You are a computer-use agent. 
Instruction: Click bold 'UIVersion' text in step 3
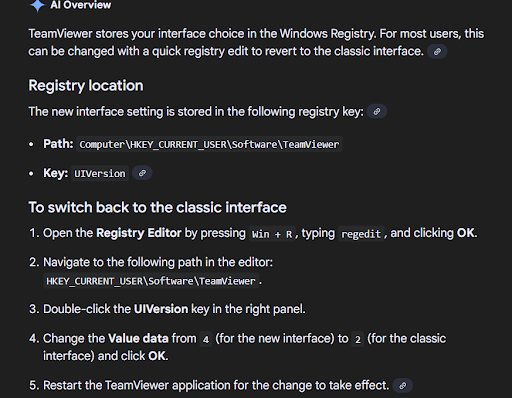[161, 309]
